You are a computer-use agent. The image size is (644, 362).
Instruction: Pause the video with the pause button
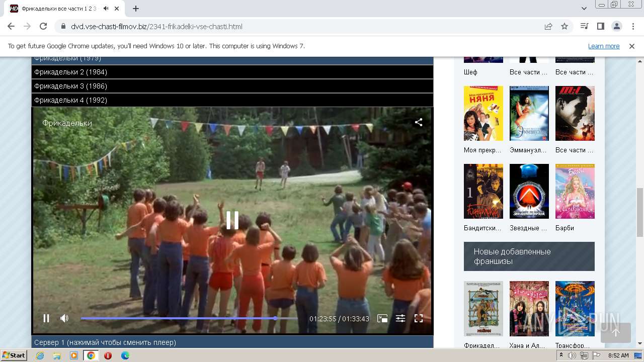pyautogui.click(x=46, y=318)
